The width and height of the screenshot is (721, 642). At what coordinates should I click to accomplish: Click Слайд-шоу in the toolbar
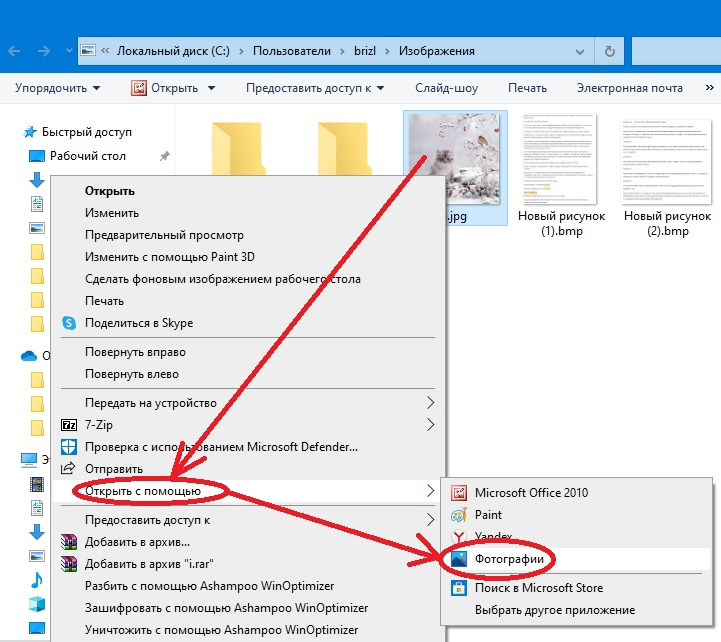446,88
